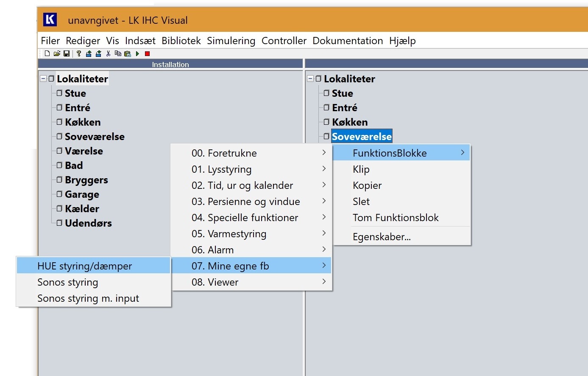Open the Dokumentation menu

click(348, 41)
